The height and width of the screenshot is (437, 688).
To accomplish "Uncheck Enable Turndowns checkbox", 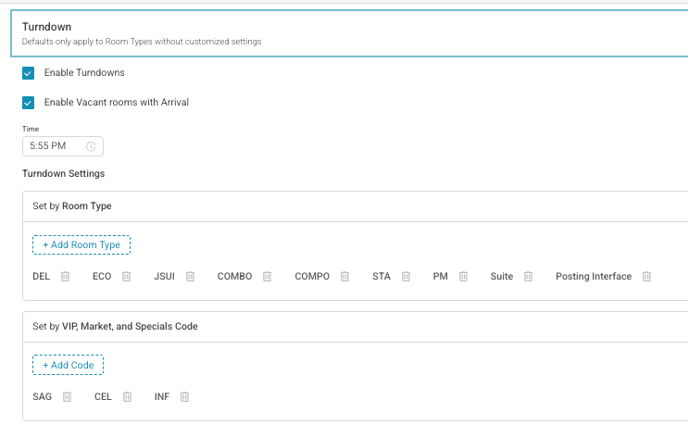I will (x=28, y=73).
